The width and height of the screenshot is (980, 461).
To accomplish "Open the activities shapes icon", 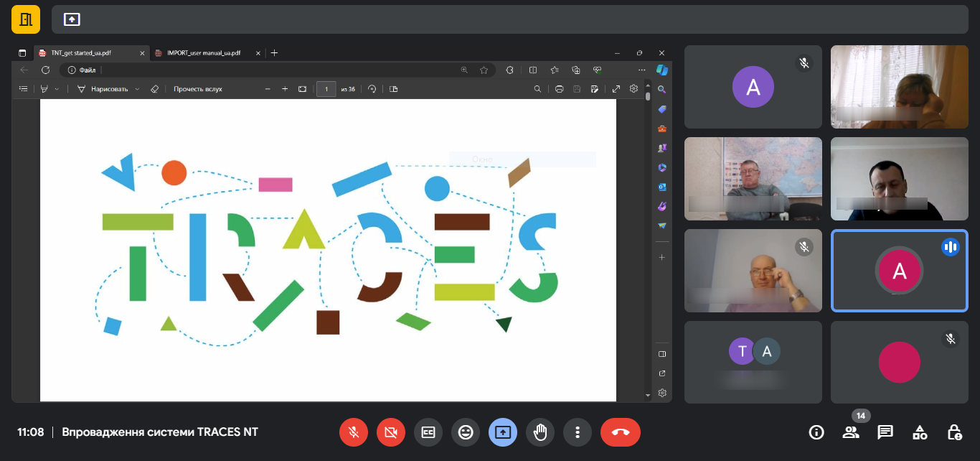I will click(x=920, y=432).
